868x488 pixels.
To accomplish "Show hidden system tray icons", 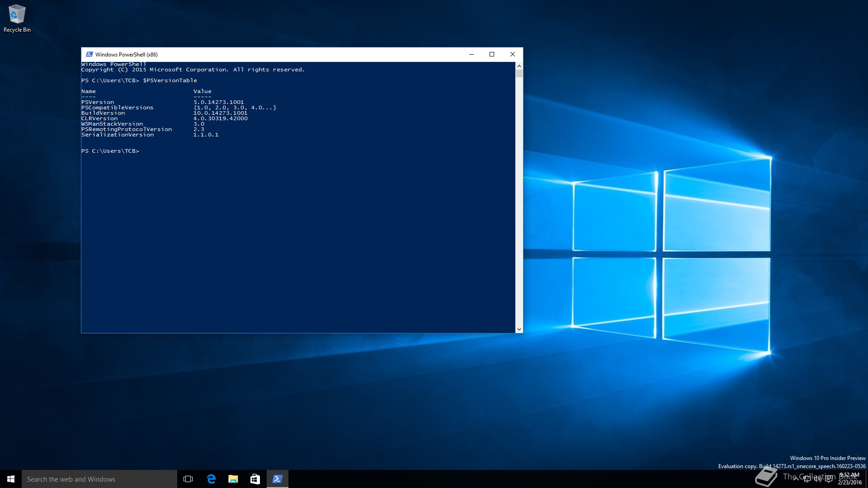I will [x=796, y=479].
